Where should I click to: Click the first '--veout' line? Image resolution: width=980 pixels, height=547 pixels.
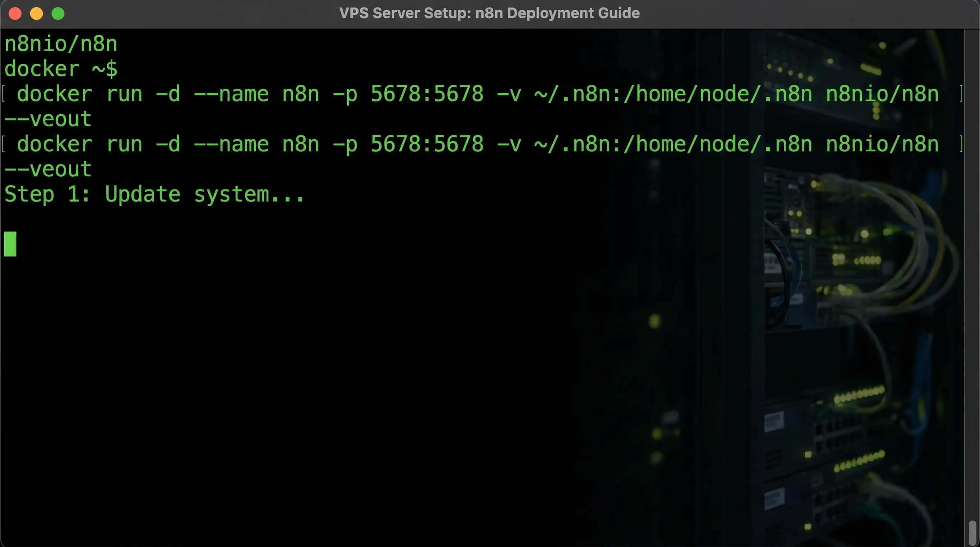click(48, 119)
